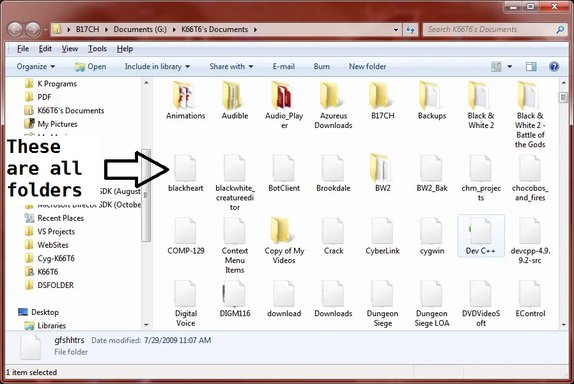Click the Open toolbar button

pos(90,67)
